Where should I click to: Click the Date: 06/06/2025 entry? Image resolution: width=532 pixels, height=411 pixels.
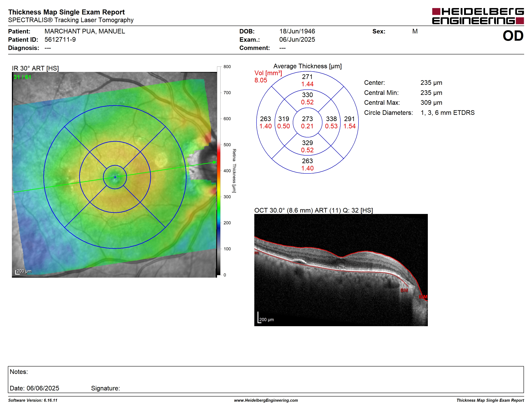click(34, 388)
